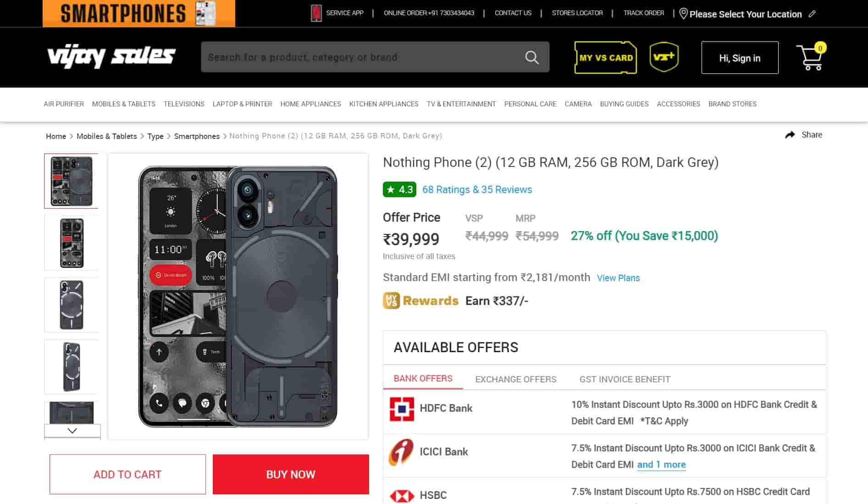Click the product search input field
Viewport: 868px width, 504px height.
(x=362, y=57)
